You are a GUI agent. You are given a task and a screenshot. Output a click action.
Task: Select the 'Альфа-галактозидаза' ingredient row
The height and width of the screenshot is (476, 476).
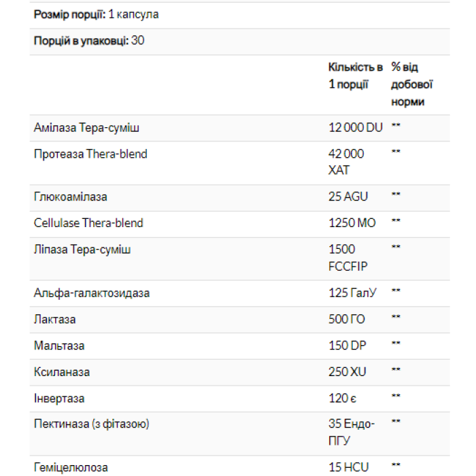(x=92, y=293)
